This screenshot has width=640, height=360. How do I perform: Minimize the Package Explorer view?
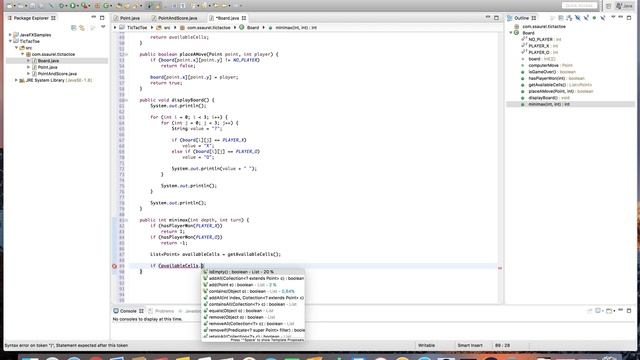click(93, 18)
